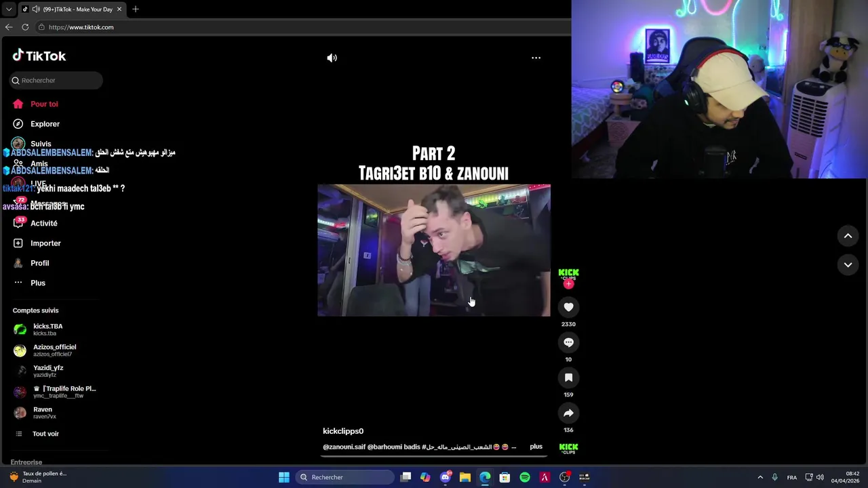The image size is (868, 488).
Task: Open the Windows Start menu
Action: (284, 477)
